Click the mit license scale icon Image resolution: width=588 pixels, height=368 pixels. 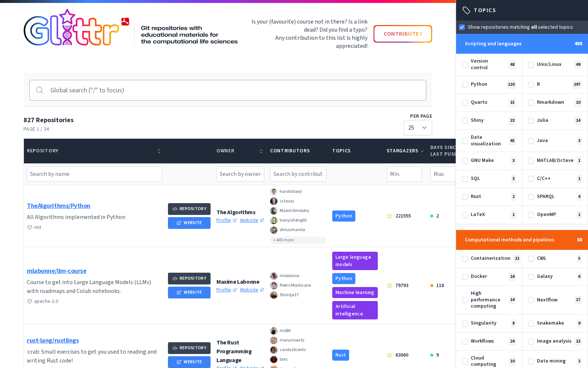[30, 227]
